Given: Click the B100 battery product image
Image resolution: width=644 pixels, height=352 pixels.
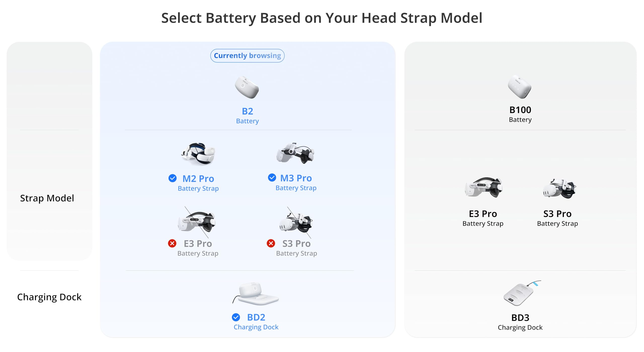Looking at the screenshot, I should [520, 87].
